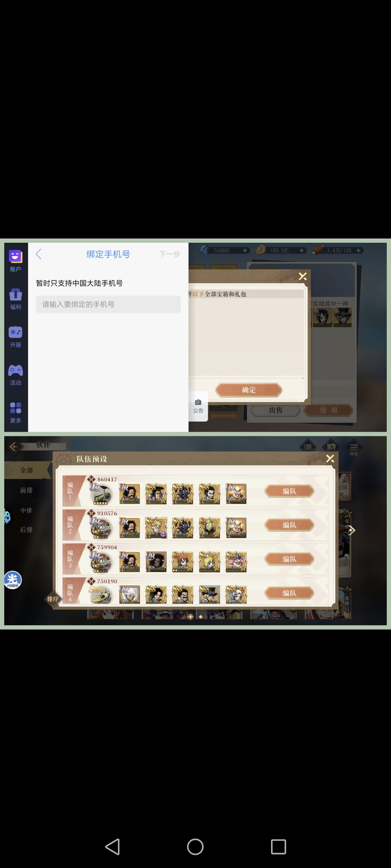Close the 队伍预设 team preset dialog
The image size is (391, 868).
pyautogui.click(x=330, y=458)
